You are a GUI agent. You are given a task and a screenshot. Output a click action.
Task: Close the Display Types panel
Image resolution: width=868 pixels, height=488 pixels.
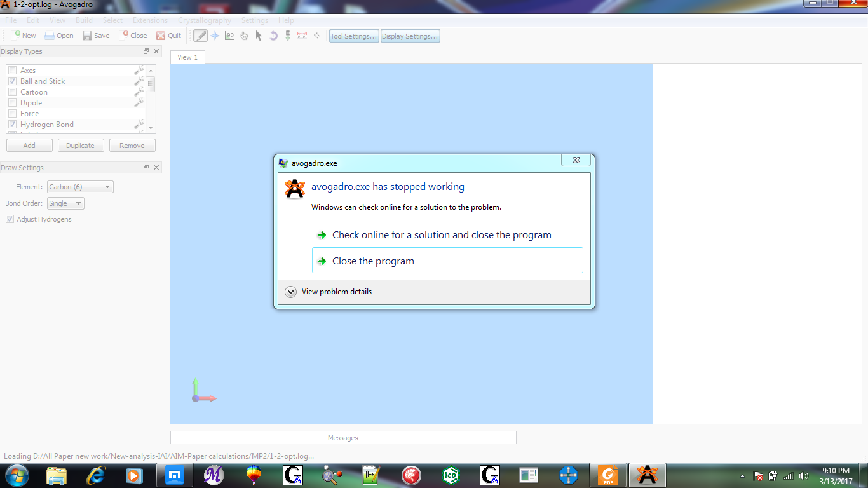(x=156, y=51)
